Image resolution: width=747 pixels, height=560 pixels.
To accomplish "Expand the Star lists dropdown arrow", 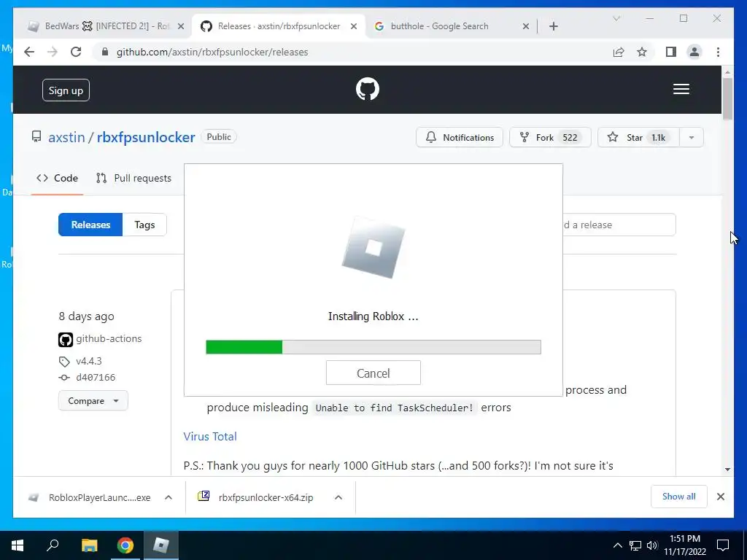I will pyautogui.click(x=692, y=137).
